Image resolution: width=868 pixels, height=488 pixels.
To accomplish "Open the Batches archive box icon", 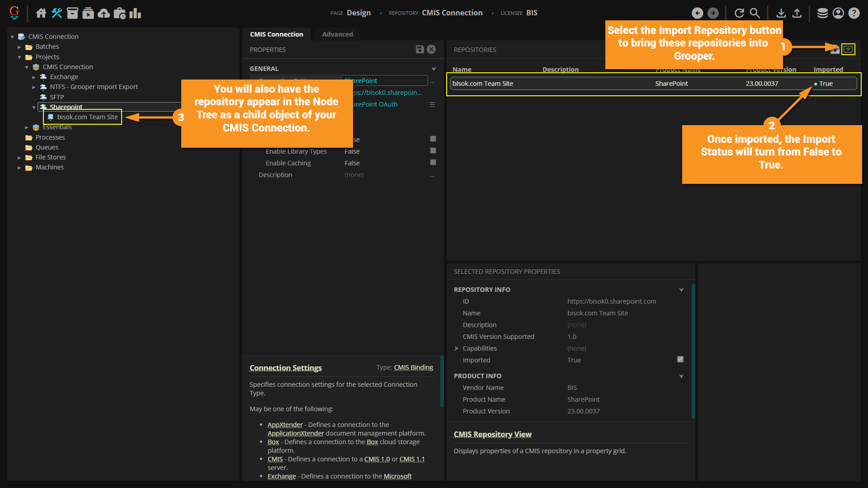I will click(72, 13).
